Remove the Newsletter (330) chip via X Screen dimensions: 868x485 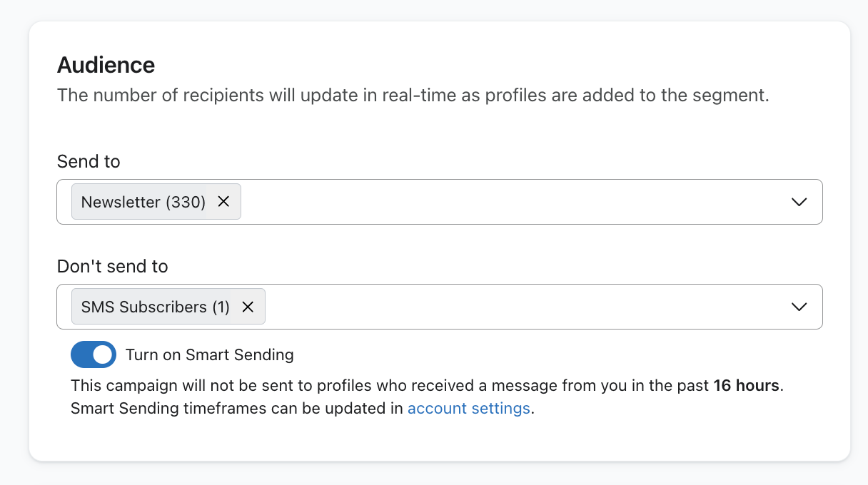pos(223,202)
